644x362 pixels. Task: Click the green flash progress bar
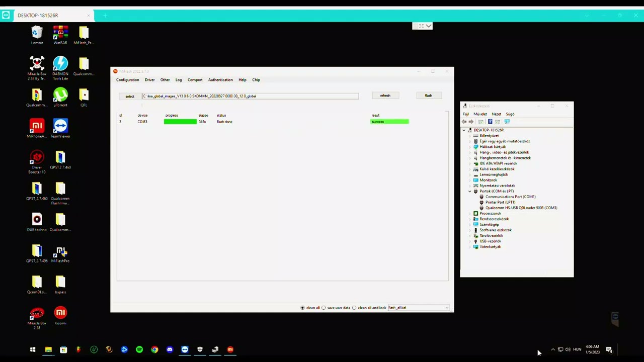point(180,122)
